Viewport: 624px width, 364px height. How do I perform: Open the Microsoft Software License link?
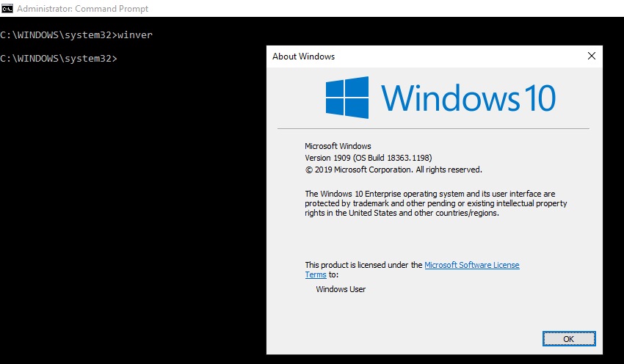pos(471,265)
